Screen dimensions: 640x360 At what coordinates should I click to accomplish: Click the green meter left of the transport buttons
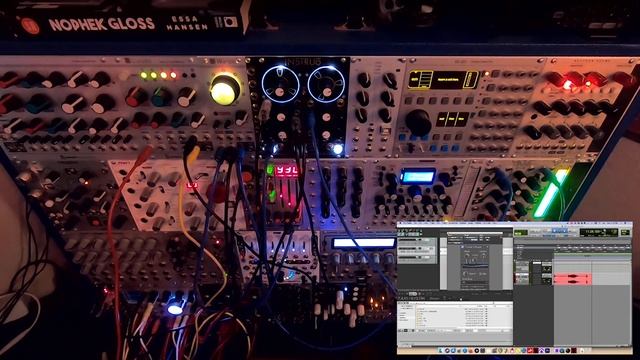pos(521,233)
